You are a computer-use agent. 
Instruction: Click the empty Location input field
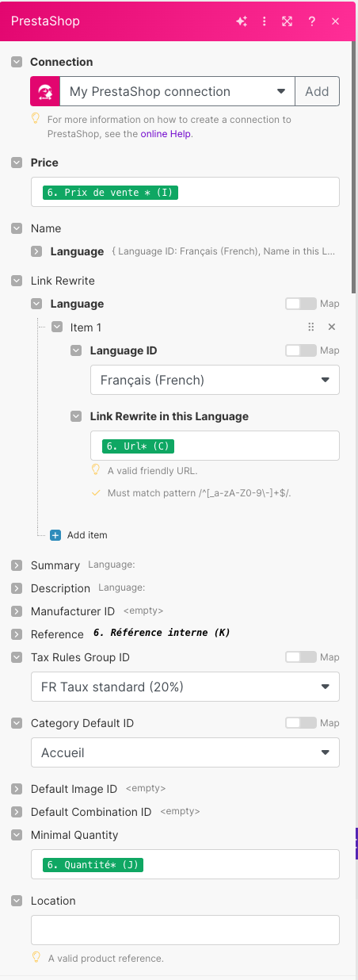[185, 930]
